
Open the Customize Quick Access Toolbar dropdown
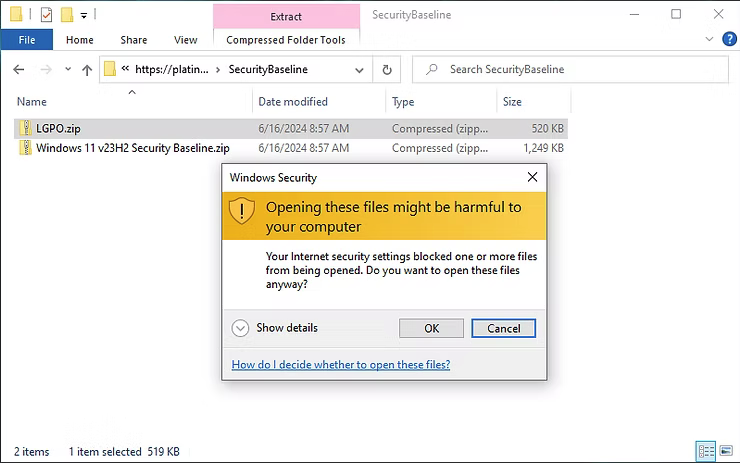(x=84, y=16)
